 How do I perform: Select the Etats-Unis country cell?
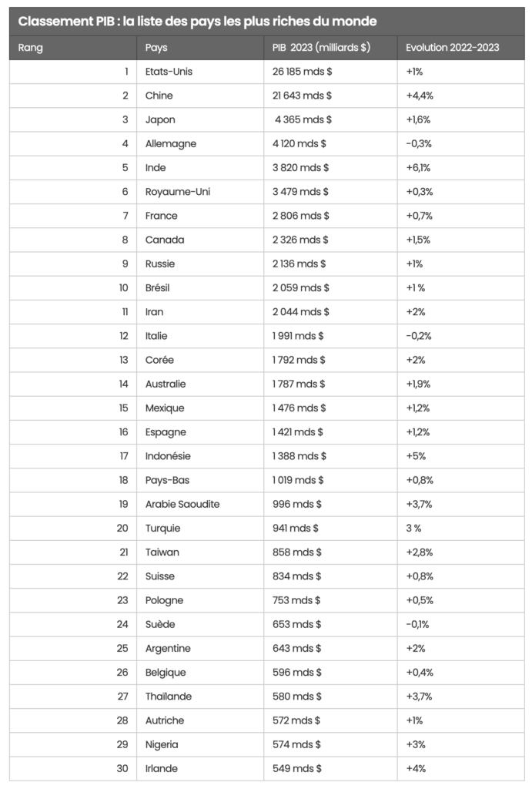169,72
